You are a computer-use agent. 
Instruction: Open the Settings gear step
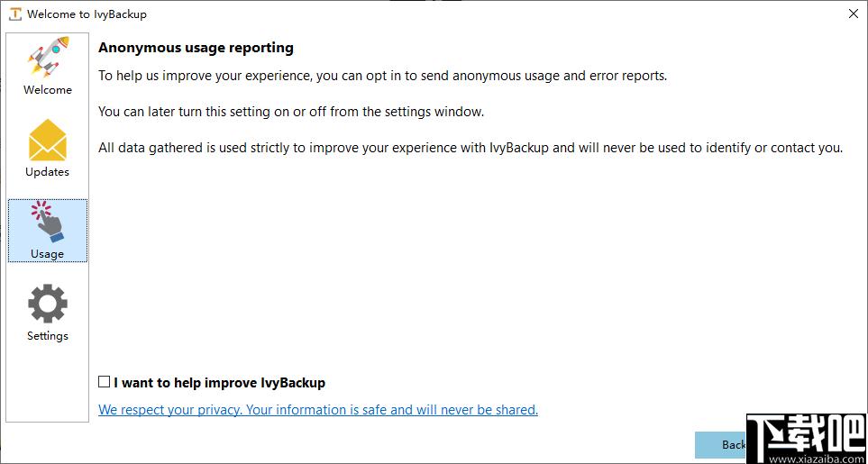(48, 313)
